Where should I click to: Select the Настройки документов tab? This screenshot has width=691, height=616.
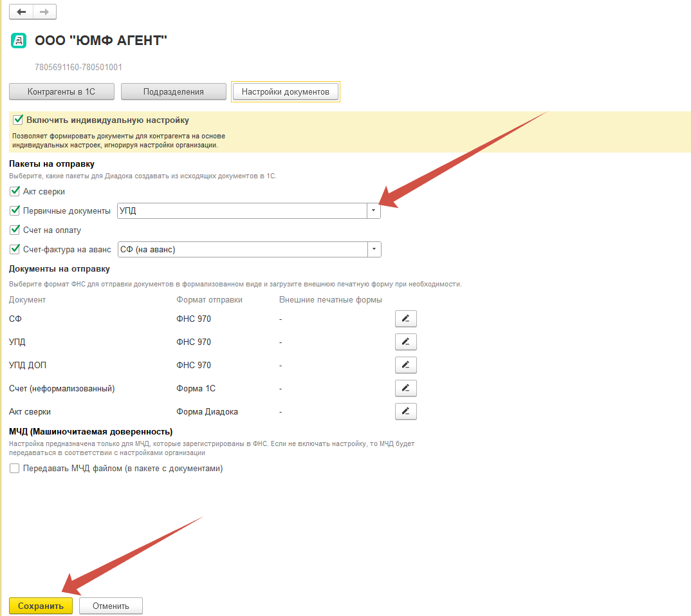(x=285, y=91)
